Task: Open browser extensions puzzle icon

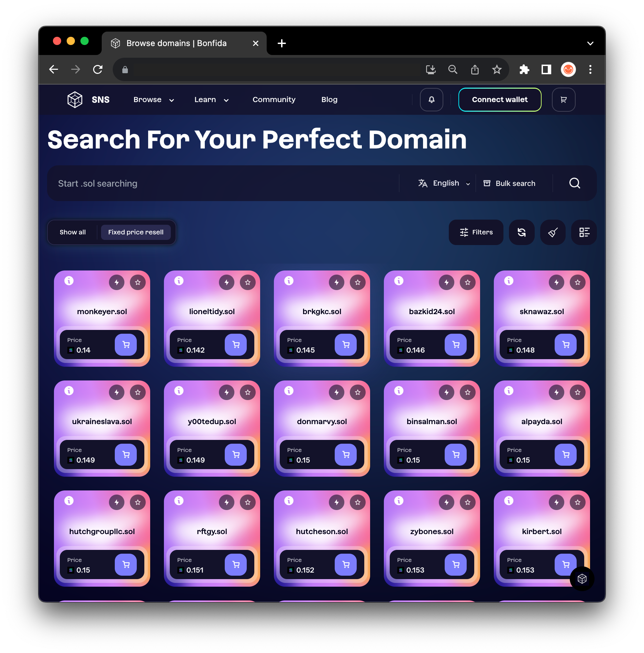Action: tap(524, 70)
